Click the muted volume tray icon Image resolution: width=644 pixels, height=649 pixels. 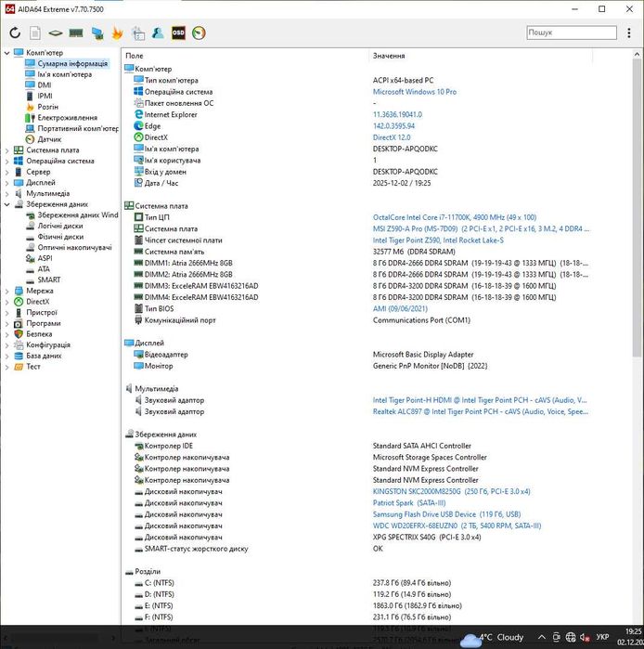tap(585, 638)
